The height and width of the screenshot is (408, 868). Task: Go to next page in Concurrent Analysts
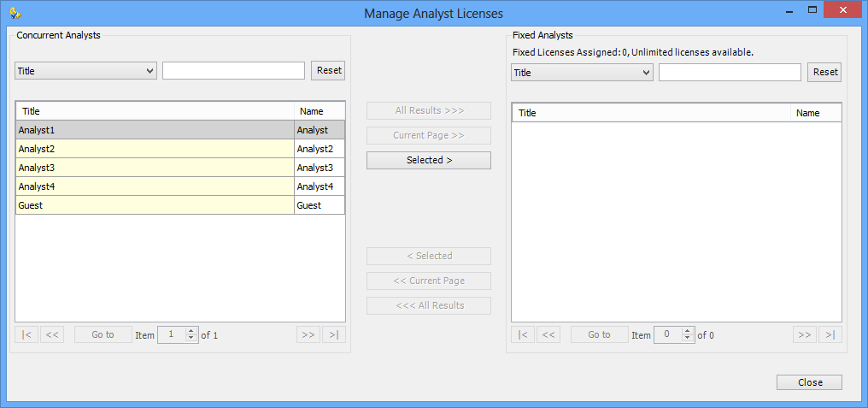[x=308, y=334]
